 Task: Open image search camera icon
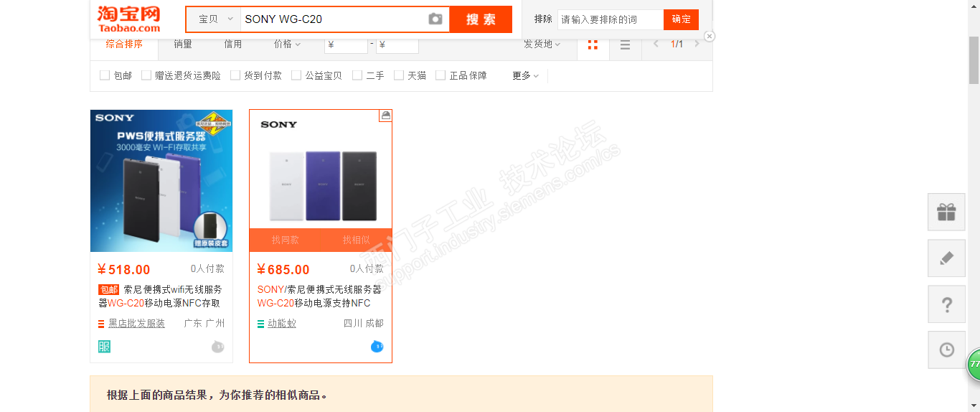coord(435,19)
